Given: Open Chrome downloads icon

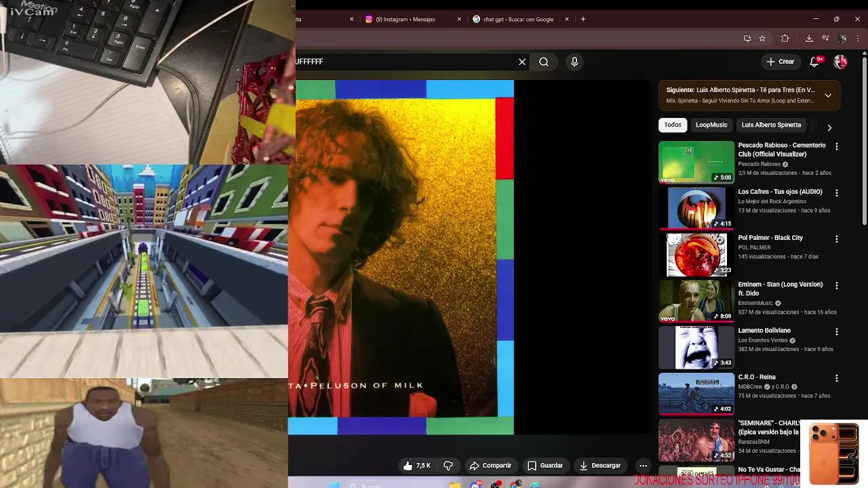Looking at the screenshot, I should (809, 39).
